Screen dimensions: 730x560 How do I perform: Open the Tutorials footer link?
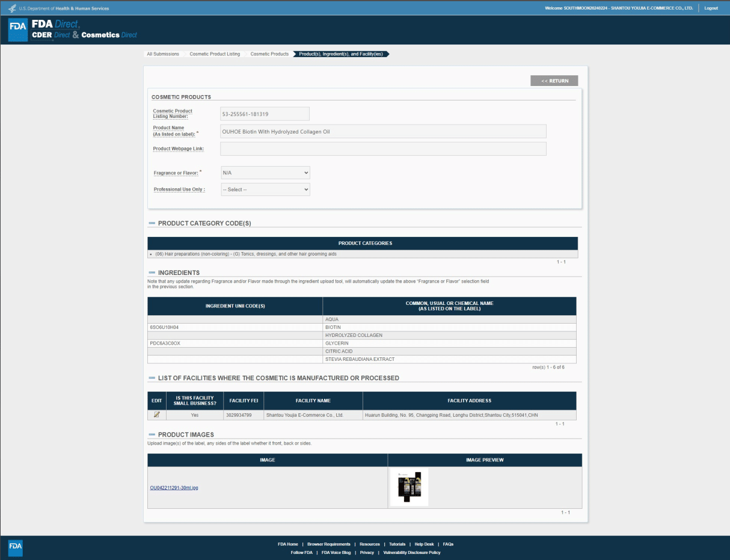tap(397, 544)
